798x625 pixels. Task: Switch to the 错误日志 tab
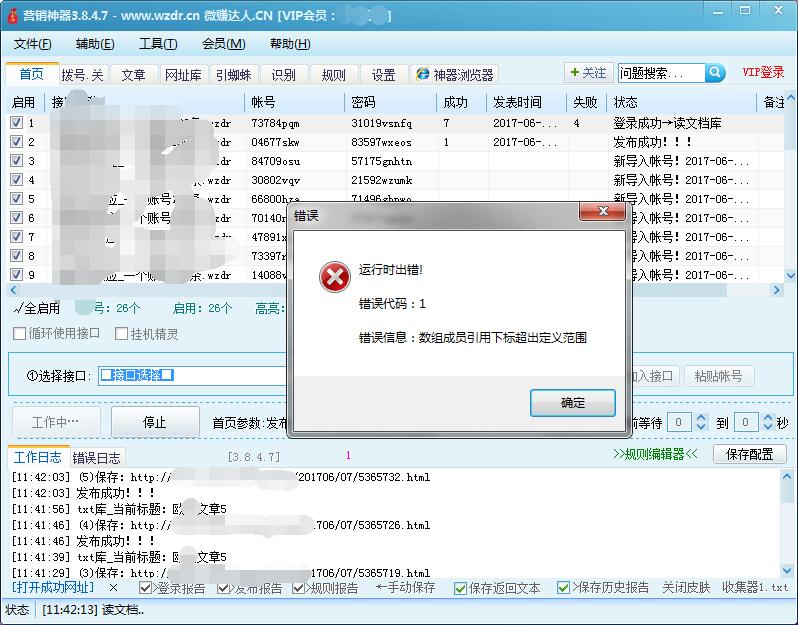(97, 458)
